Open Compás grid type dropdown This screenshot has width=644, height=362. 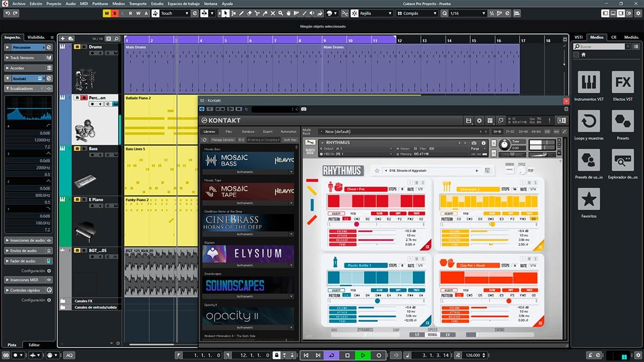click(x=416, y=13)
